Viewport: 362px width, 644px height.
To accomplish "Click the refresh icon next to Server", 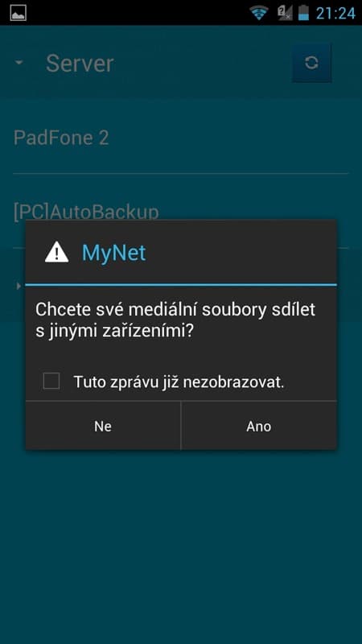I will [x=311, y=63].
